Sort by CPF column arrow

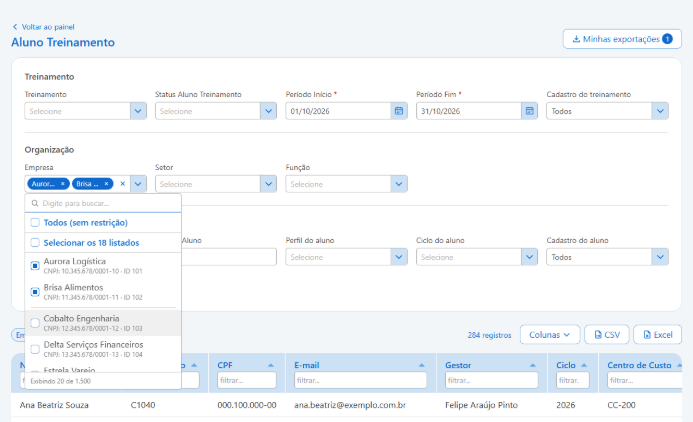pos(270,365)
